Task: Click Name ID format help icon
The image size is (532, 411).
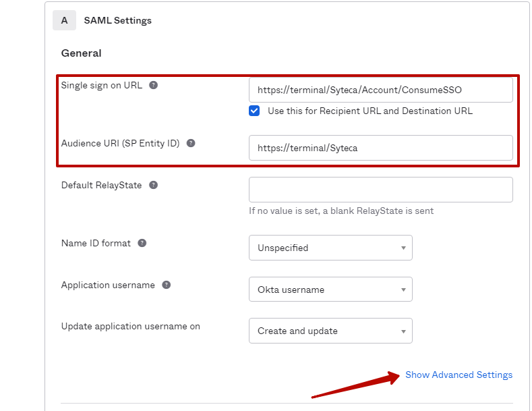Action: pos(142,243)
